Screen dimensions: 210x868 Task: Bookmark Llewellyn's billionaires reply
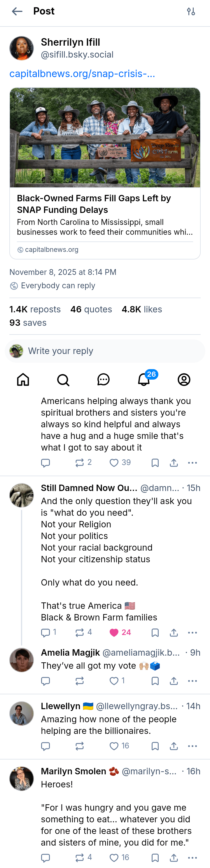click(x=155, y=746)
